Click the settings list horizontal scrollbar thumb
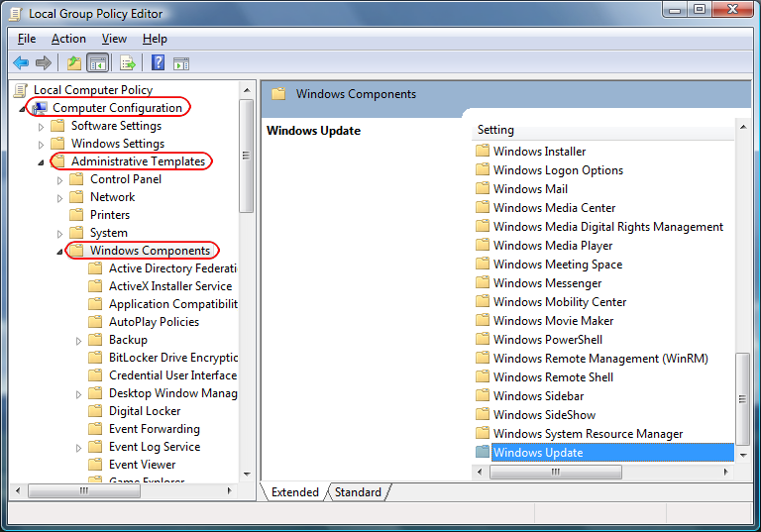The height and width of the screenshot is (532, 761). click(x=556, y=472)
